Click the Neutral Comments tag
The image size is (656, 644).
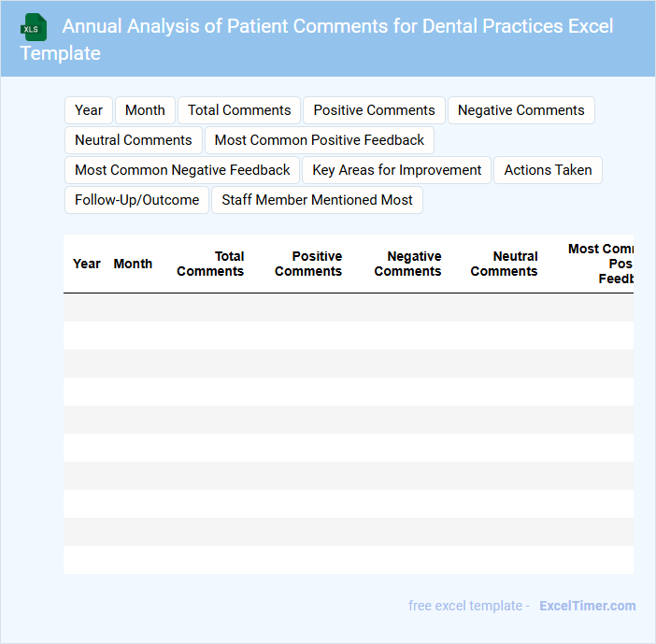click(134, 140)
